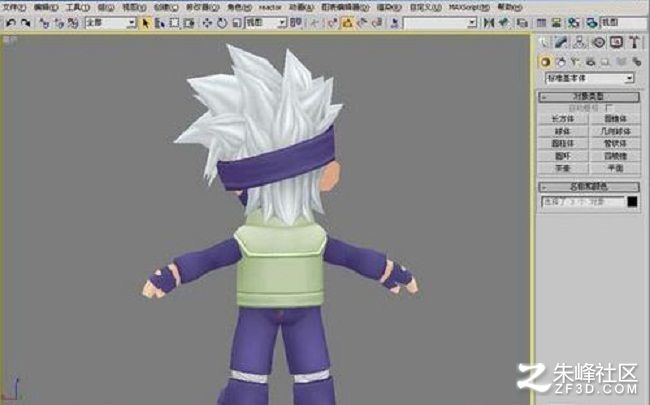The height and width of the screenshot is (405, 650).
Task: Toggle the Spinner Snap button
Action: [377, 23]
